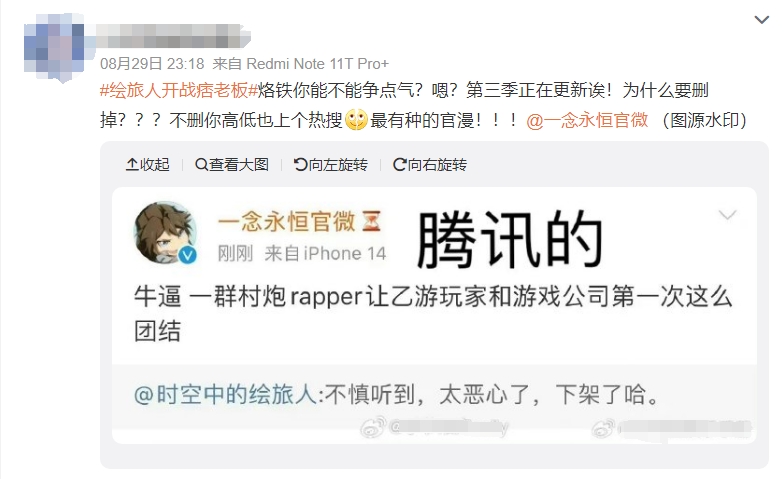Rotate the image left with 向左旋转
Viewport: 784px width, 479px height.
pyautogui.click(x=331, y=164)
